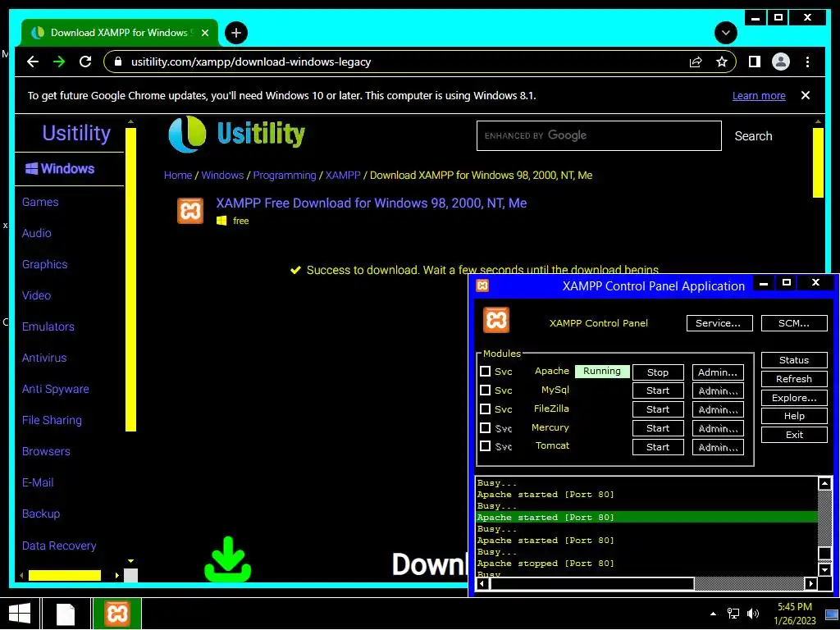Enable Svc checkbox for FileZilla
This screenshot has width=840, height=630.
(485, 409)
